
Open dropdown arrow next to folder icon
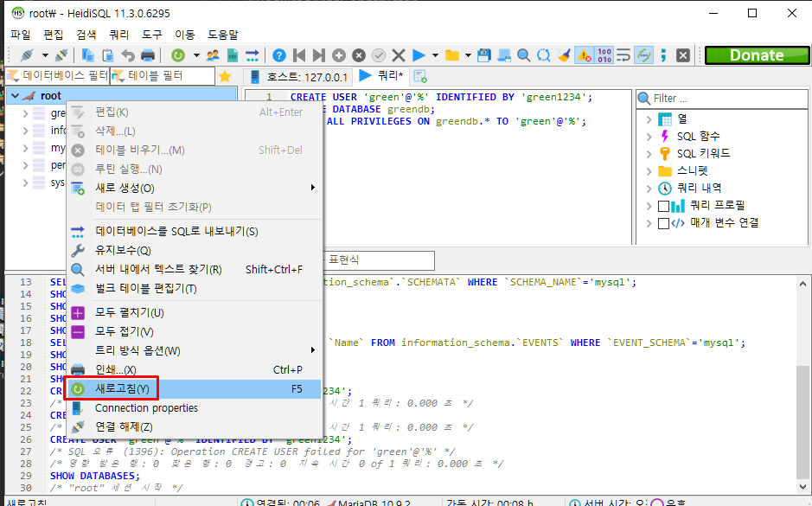468,54
